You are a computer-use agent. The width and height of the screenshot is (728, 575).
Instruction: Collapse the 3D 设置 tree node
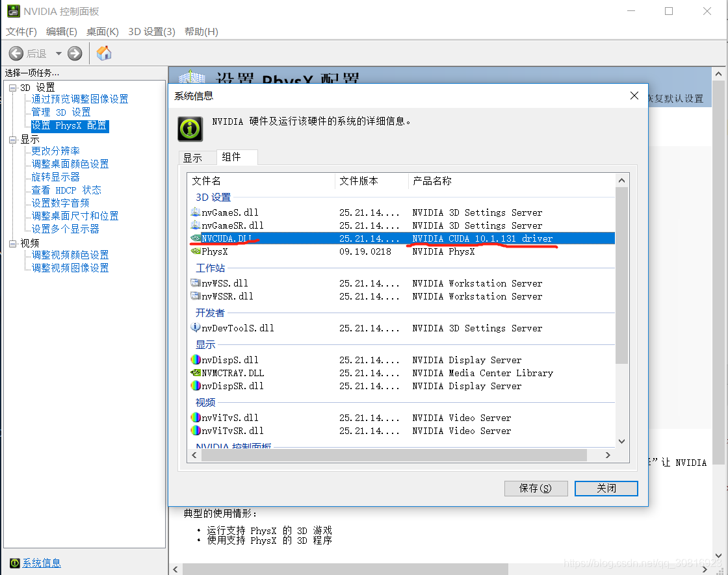pyautogui.click(x=12, y=88)
